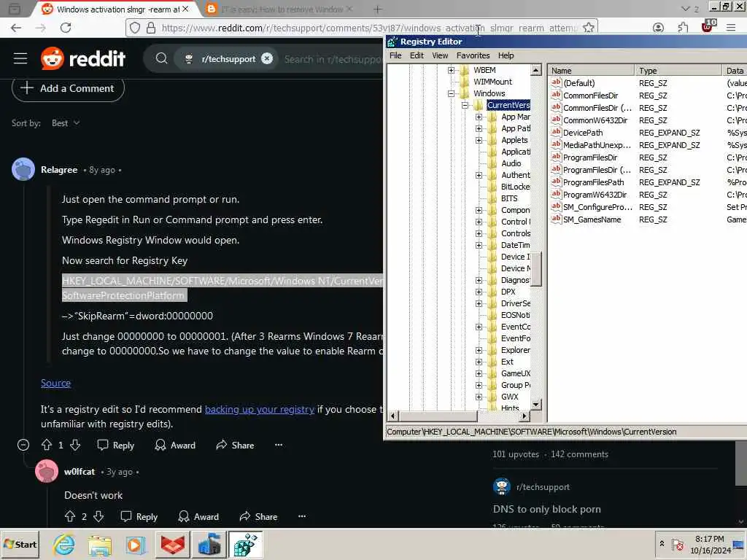Image resolution: width=747 pixels, height=560 pixels.
Task: Open the Source link
Action: (x=55, y=384)
